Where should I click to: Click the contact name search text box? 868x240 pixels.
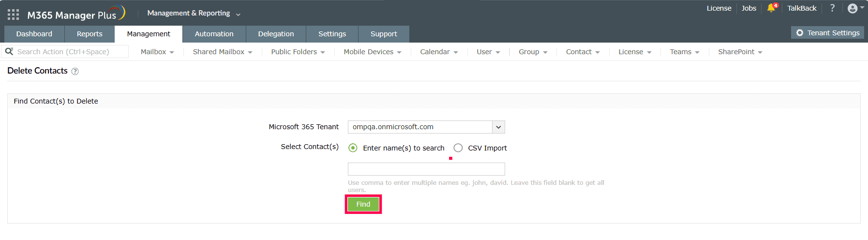pyautogui.click(x=426, y=169)
